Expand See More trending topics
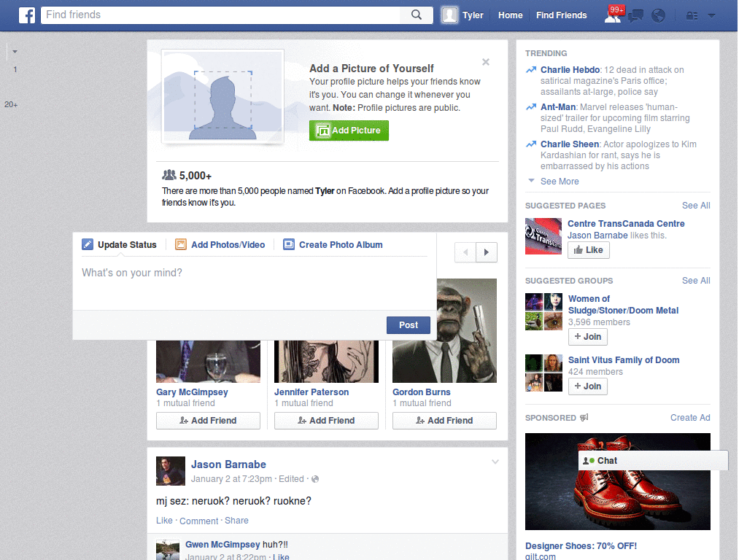Image resolution: width=747 pixels, height=560 pixels. pos(560,182)
